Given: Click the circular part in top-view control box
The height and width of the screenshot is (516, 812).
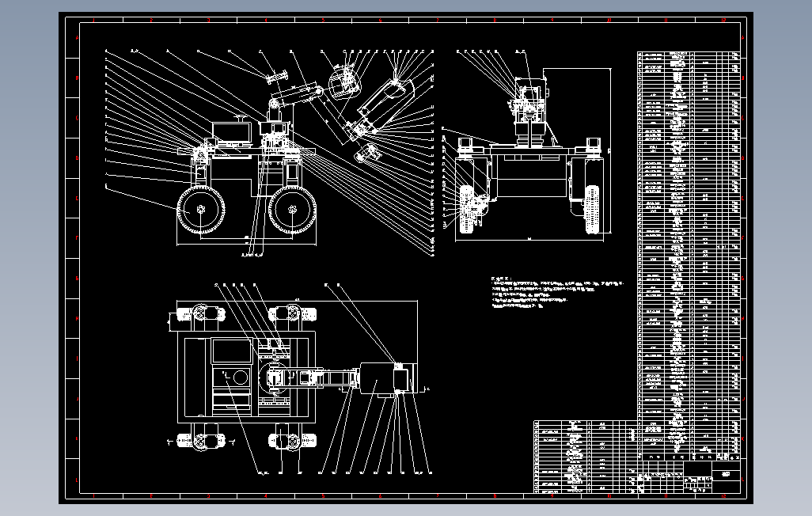Looking at the screenshot, I should click(241, 378).
